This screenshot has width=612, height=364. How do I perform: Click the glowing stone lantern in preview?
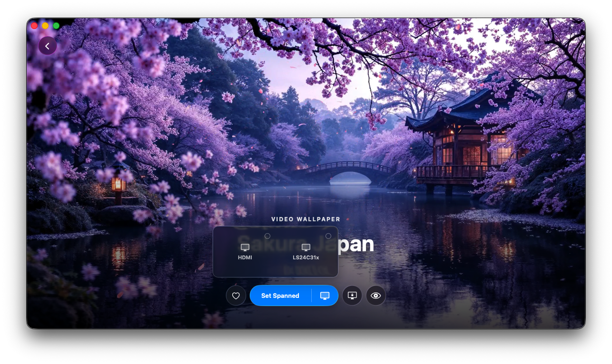pyautogui.click(x=118, y=183)
